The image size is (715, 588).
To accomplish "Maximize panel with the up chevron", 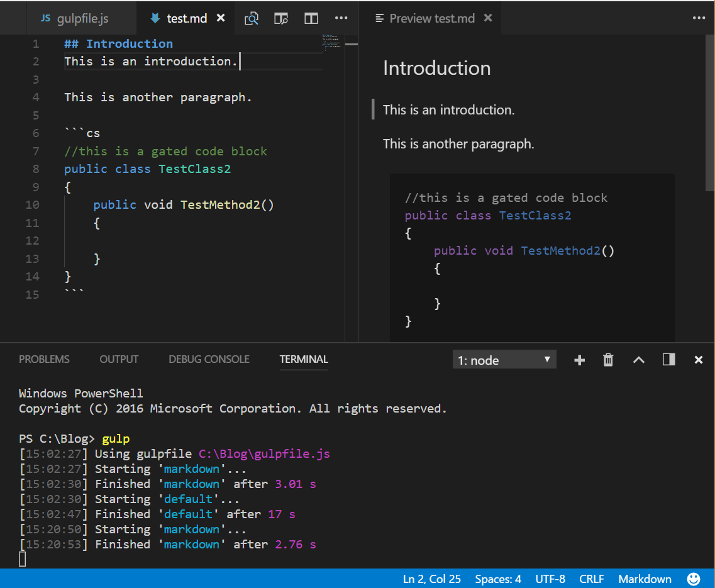I will click(x=639, y=360).
